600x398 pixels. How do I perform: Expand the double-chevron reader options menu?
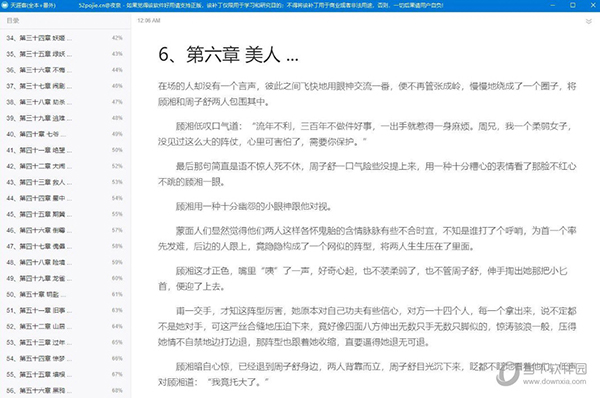(x=589, y=21)
